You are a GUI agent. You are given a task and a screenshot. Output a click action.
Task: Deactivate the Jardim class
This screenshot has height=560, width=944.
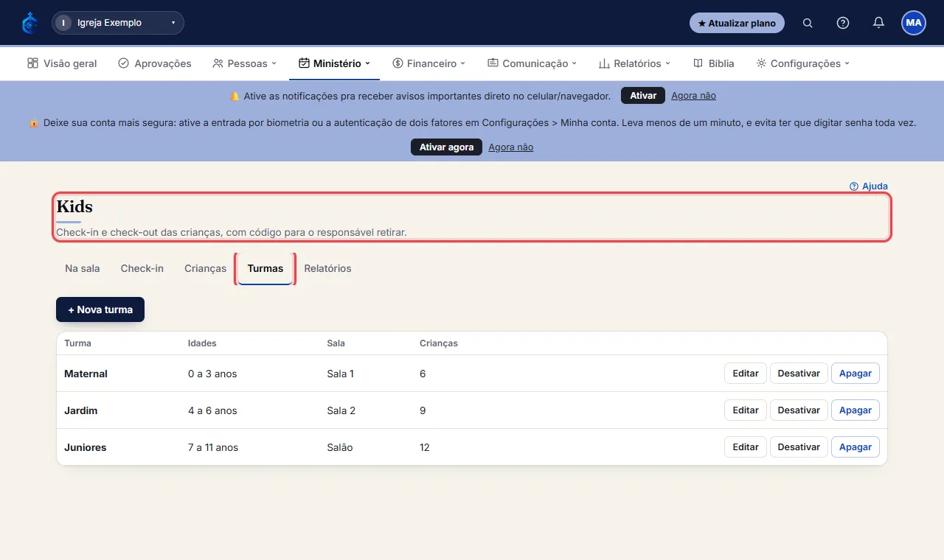(x=799, y=410)
